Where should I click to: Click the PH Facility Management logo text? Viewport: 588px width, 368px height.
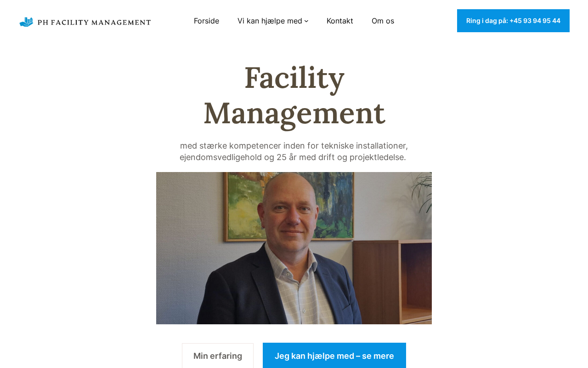[94, 22]
